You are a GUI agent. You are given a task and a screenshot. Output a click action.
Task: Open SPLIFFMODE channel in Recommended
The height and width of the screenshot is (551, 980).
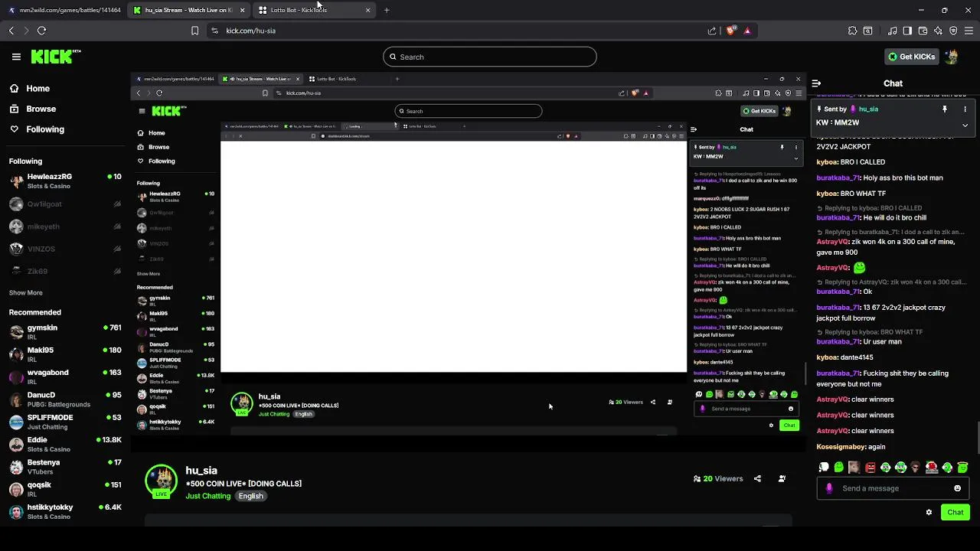[x=65, y=422]
